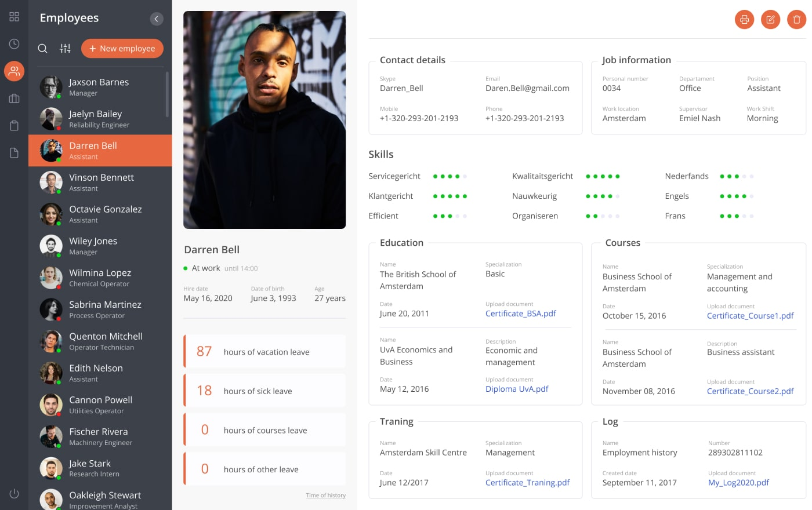Image resolution: width=812 pixels, height=510 pixels.
Task: Open the document file icon in sidebar
Action: (14, 153)
